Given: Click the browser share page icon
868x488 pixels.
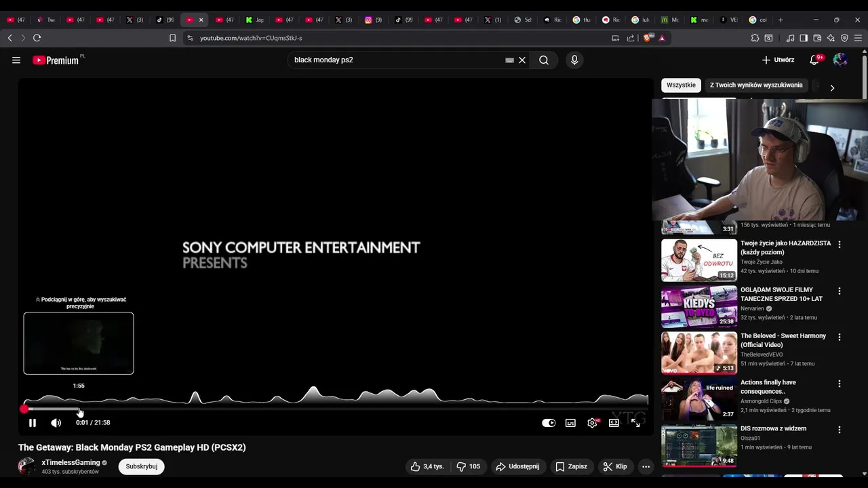Looking at the screenshot, I should click(631, 38).
